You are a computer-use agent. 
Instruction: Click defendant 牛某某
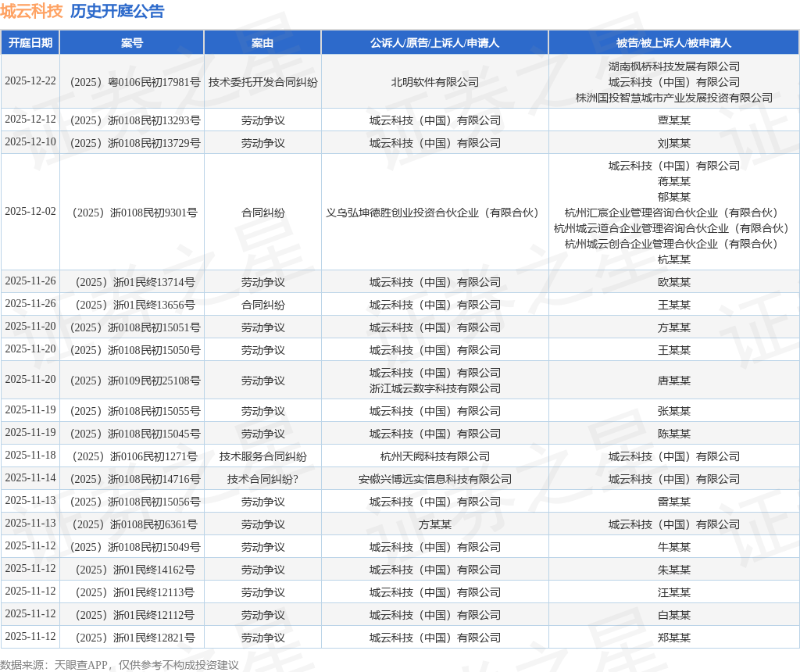[x=674, y=547]
